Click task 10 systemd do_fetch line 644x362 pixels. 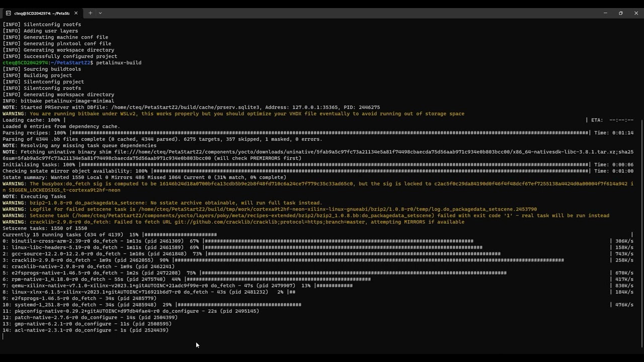pos(318,305)
